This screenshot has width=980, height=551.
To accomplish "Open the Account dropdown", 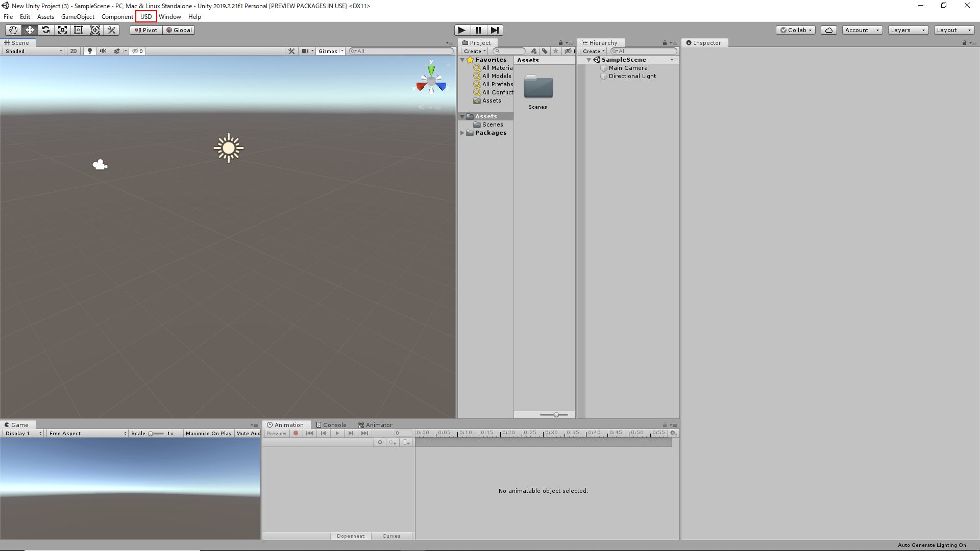I will pos(862,30).
